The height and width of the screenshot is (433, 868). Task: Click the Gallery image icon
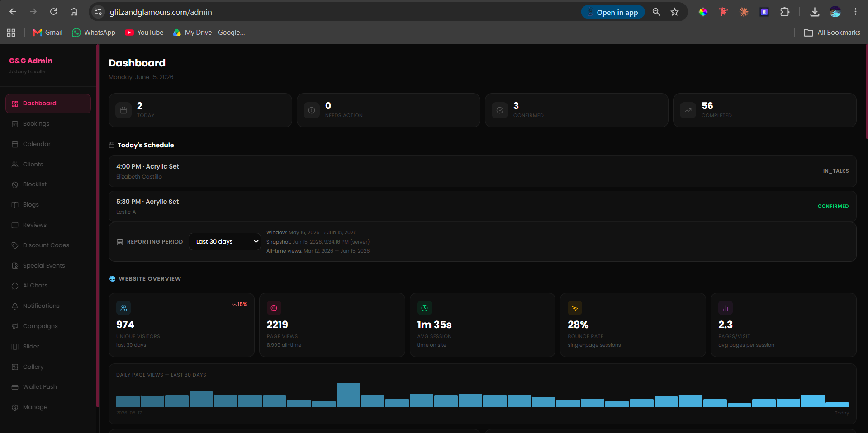15,367
